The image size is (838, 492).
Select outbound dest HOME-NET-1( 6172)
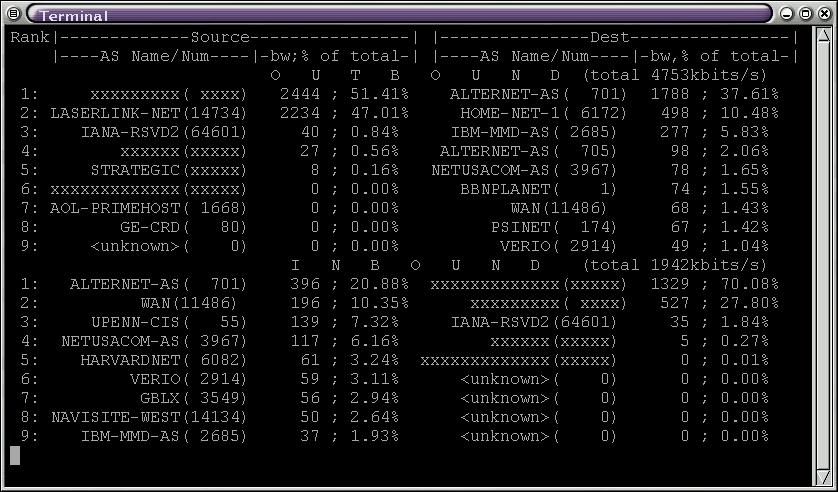tap(544, 113)
